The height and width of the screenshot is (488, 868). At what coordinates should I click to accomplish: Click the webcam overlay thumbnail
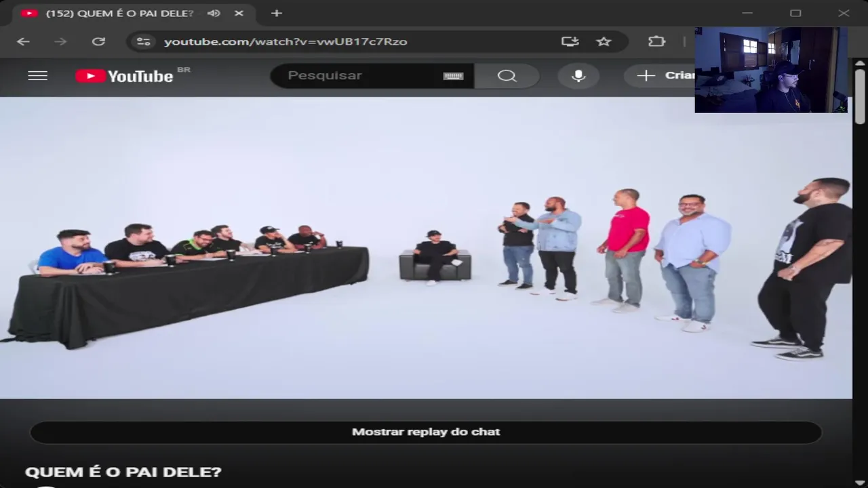pos(771,70)
